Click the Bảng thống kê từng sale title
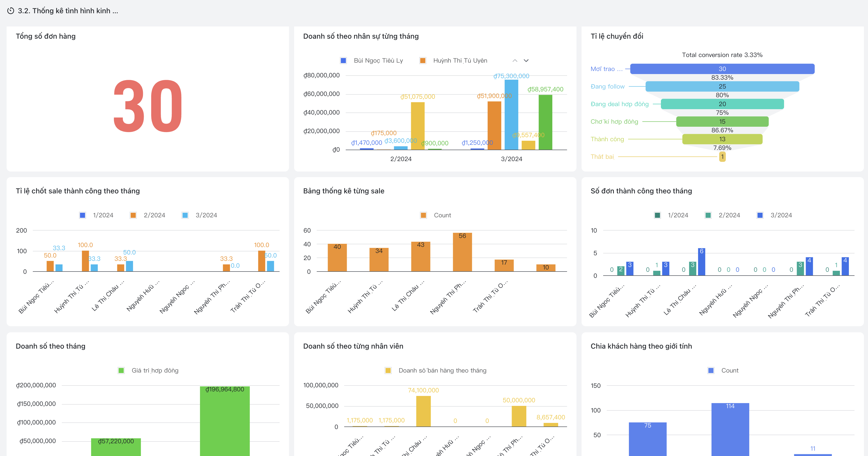 point(344,191)
